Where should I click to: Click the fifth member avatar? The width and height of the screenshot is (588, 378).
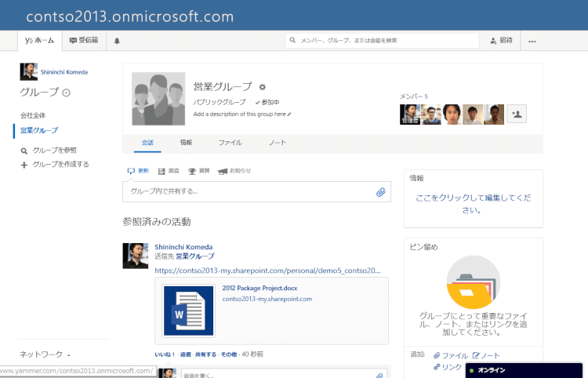point(493,114)
